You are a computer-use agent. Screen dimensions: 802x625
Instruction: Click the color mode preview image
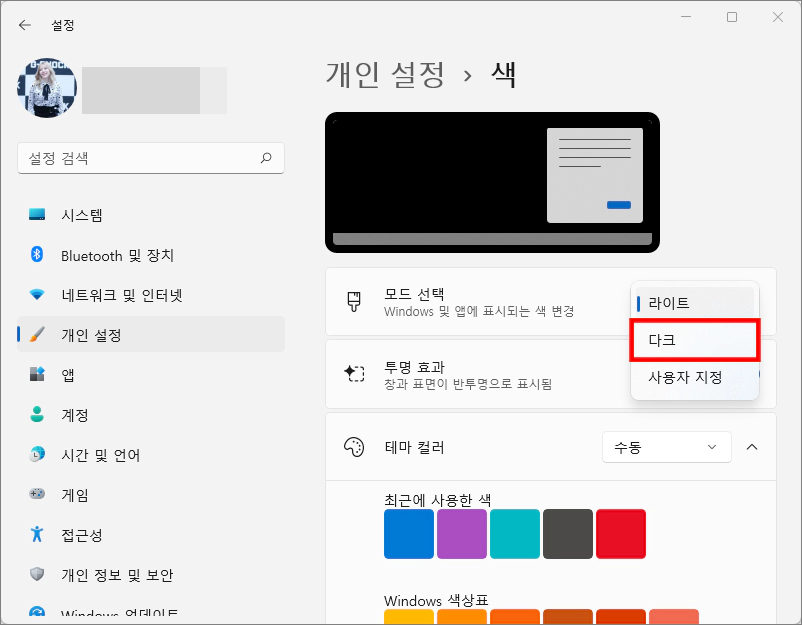coord(493,183)
